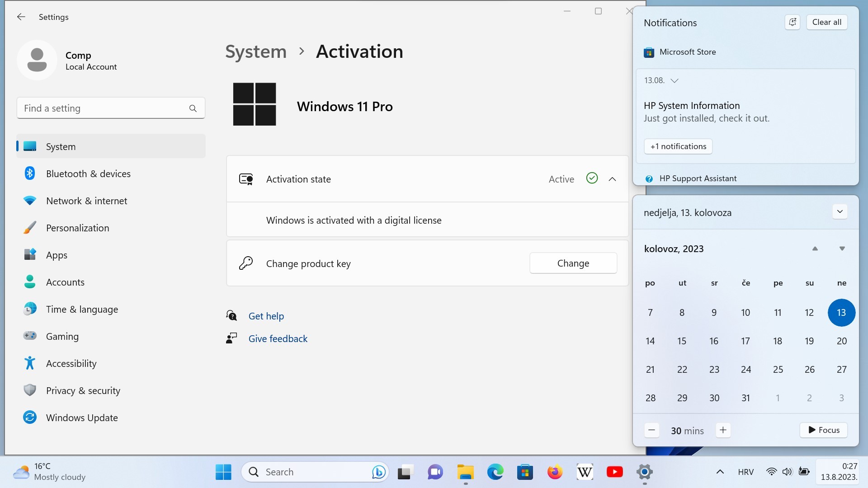Viewport: 868px width, 488px height.
Task: Open the Get help link
Action: 266,316
